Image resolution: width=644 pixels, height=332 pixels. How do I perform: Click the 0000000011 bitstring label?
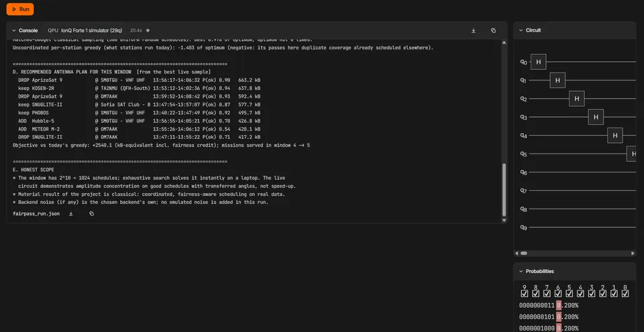pyautogui.click(x=537, y=305)
